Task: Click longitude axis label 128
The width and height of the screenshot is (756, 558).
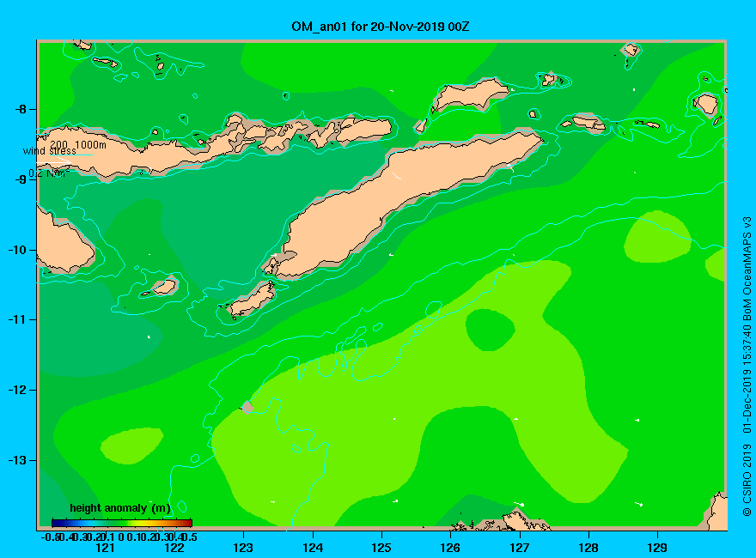Action: [588, 548]
